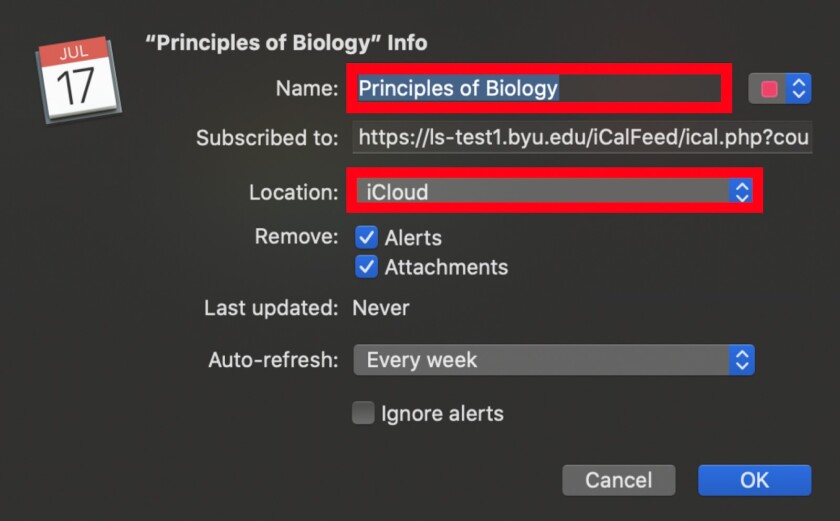Click the Location menu's blue chevron icon

pyautogui.click(x=741, y=192)
